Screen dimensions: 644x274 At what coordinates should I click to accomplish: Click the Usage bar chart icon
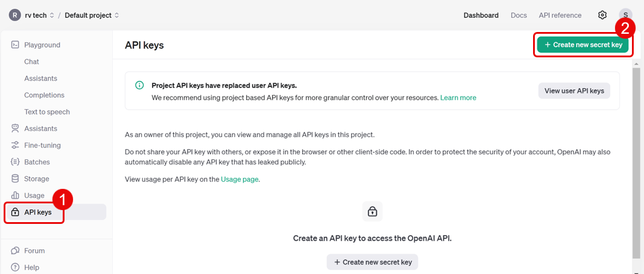(15, 196)
